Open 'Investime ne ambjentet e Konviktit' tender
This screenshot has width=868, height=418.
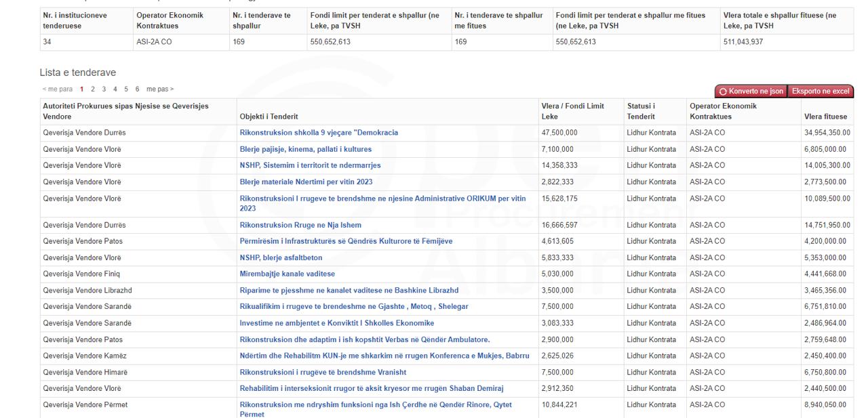(336, 322)
